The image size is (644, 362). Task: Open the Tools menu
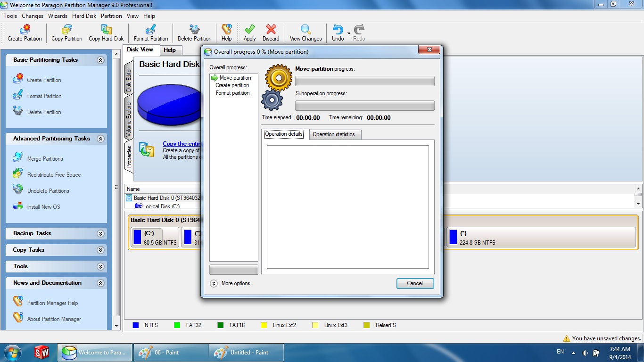pyautogui.click(x=10, y=16)
